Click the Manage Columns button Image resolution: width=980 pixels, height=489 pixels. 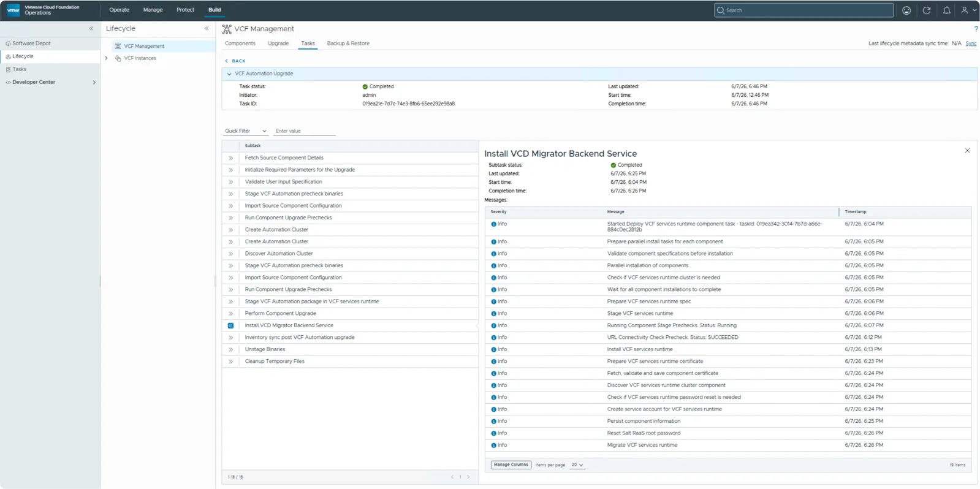(511, 465)
